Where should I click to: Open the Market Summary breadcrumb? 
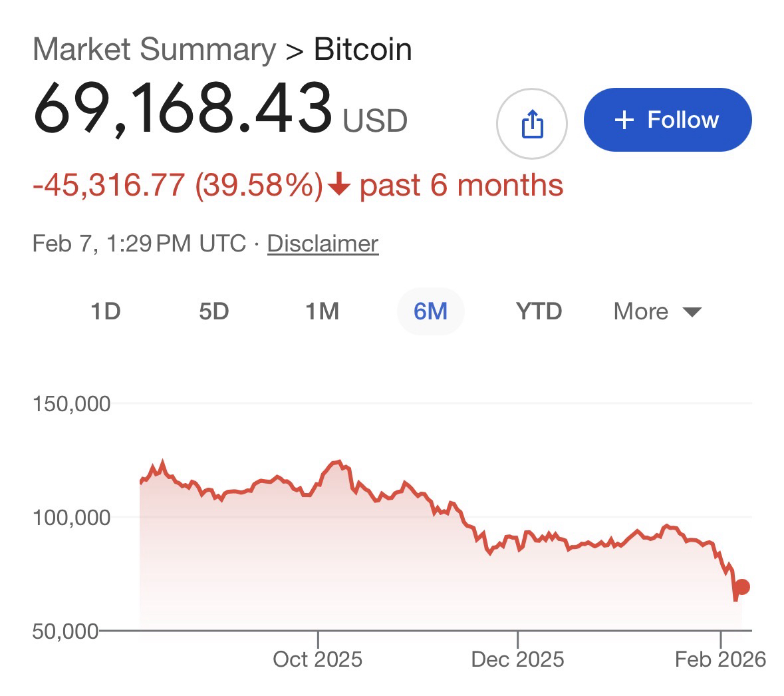pyautogui.click(x=154, y=50)
